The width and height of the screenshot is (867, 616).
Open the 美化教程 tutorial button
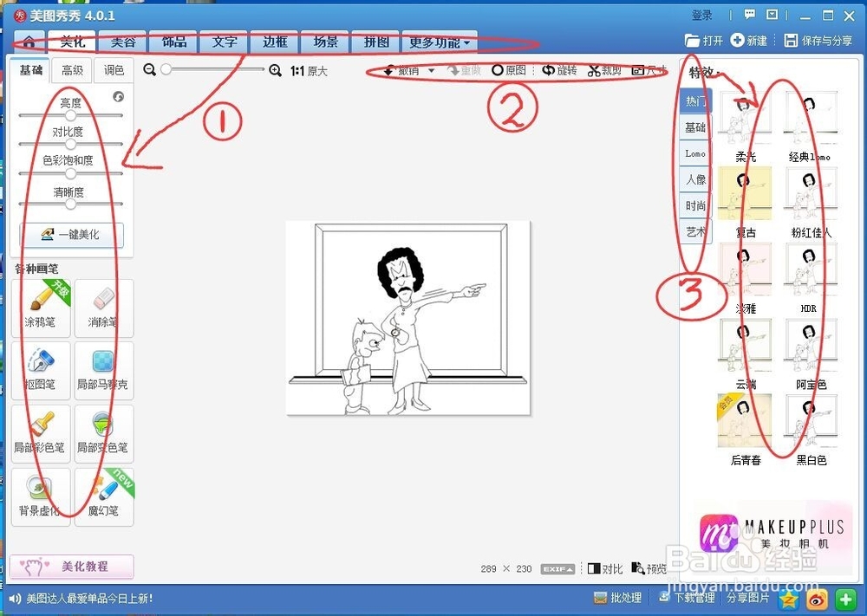coord(71,567)
